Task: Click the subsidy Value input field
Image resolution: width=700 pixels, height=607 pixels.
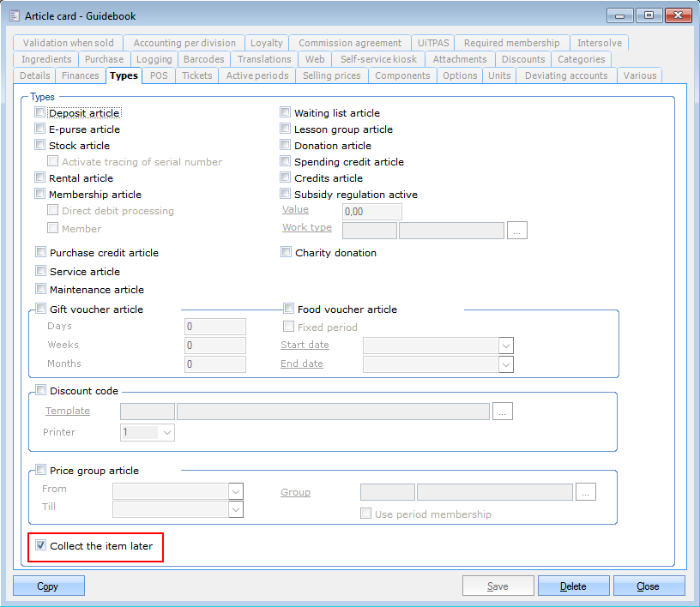Action: point(371,211)
